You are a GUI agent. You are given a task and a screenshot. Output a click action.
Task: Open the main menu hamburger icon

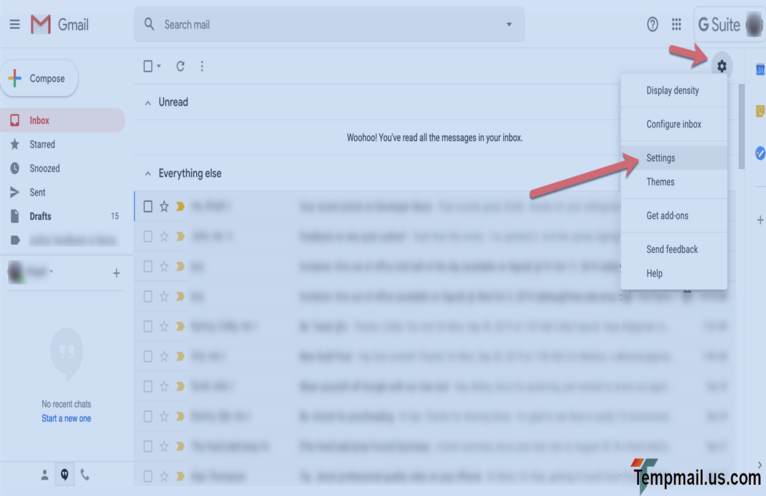(x=14, y=25)
